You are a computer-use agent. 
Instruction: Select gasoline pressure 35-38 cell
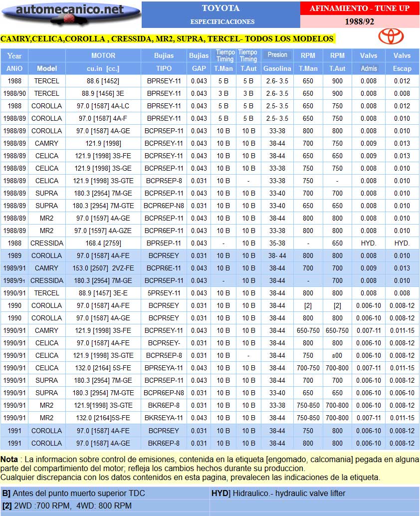click(x=277, y=243)
